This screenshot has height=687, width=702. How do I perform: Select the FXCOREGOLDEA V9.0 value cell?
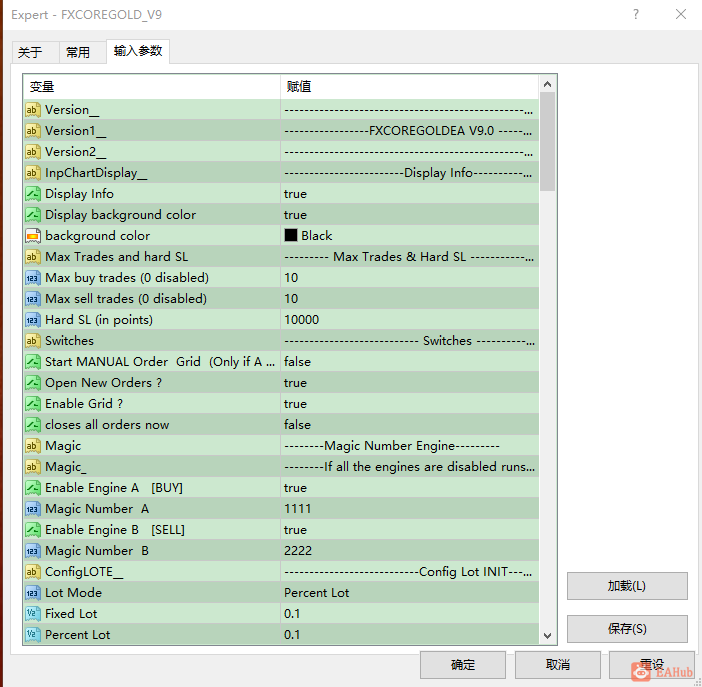click(410, 131)
